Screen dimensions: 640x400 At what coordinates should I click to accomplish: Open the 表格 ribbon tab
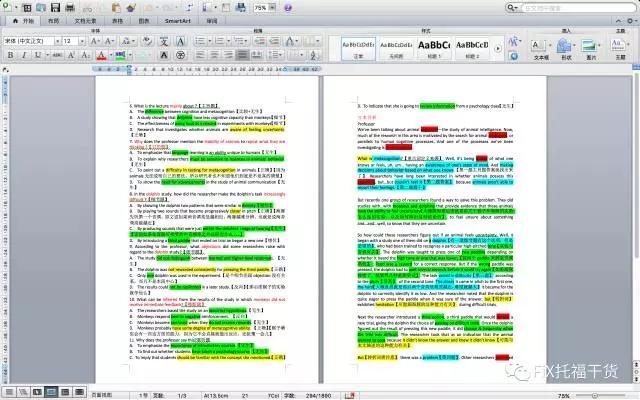click(x=118, y=20)
